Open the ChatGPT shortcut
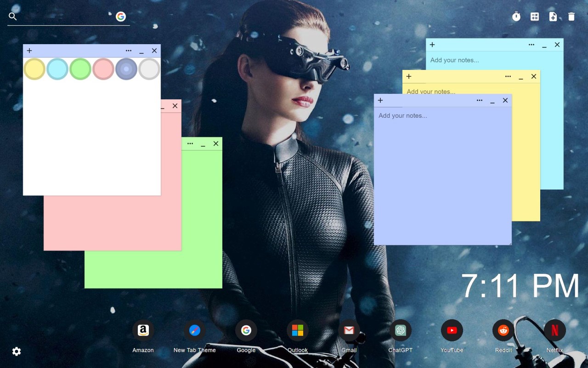 pyautogui.click(x=401, y=330)
